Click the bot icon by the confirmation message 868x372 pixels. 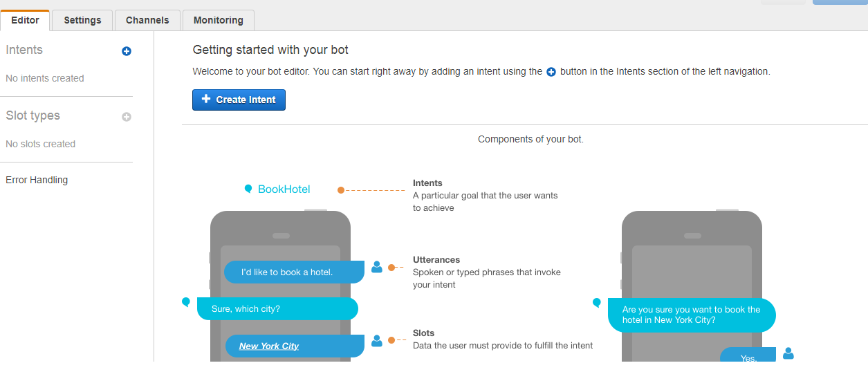[597, 302]
